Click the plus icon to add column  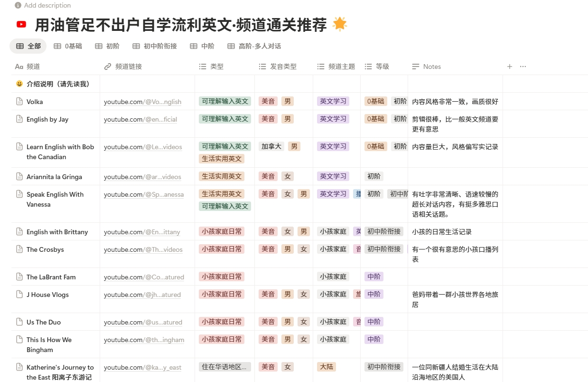coord(510,67)
